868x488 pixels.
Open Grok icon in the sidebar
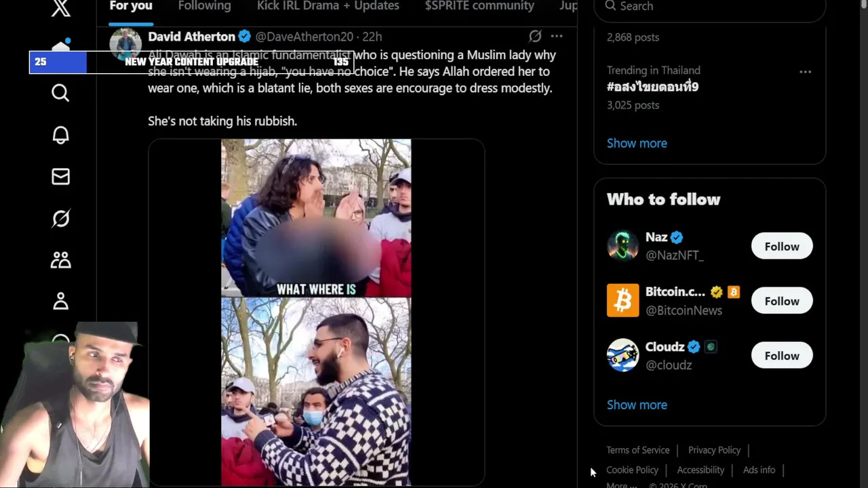coord(60,218)
